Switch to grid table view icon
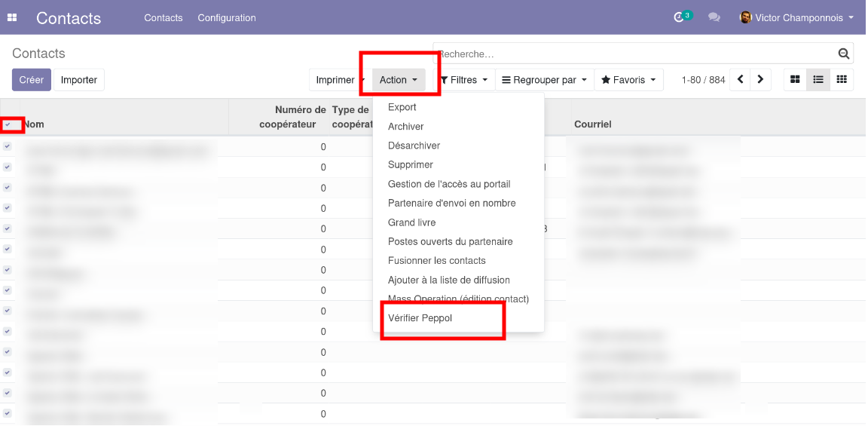 [x=842, y=80]
